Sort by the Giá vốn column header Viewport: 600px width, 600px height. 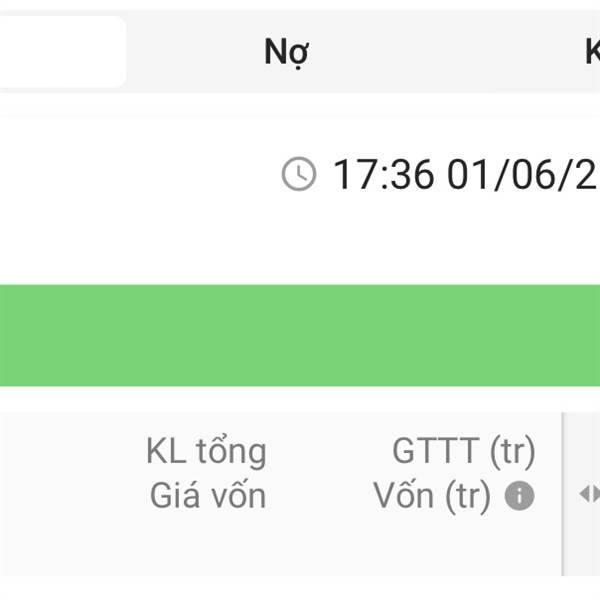tap(208, 496)
